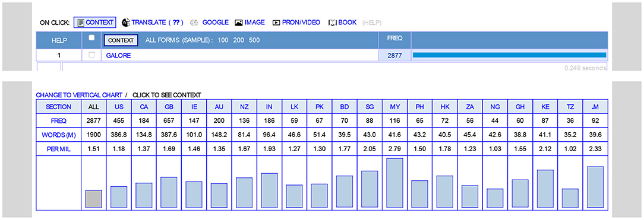Image resolution: width=644 pixels, height=220 pixels.
Task: Open the grayed (HELP) link
Action: 372,23
